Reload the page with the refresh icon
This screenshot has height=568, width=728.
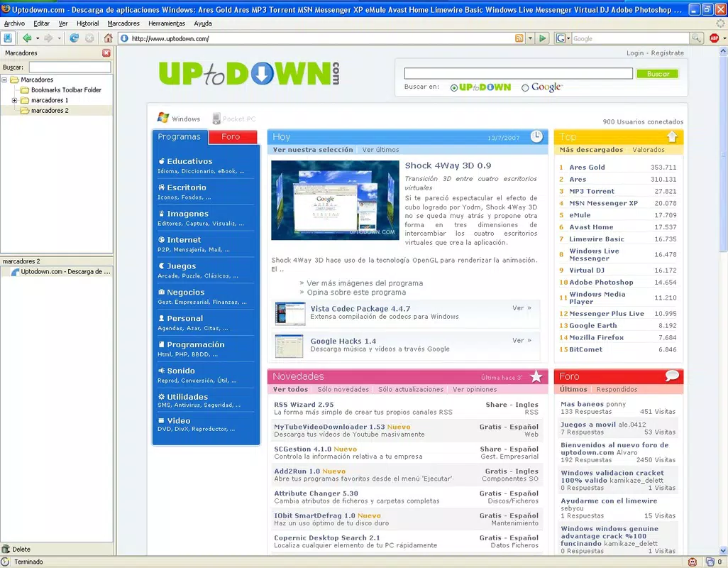[74, 38]
